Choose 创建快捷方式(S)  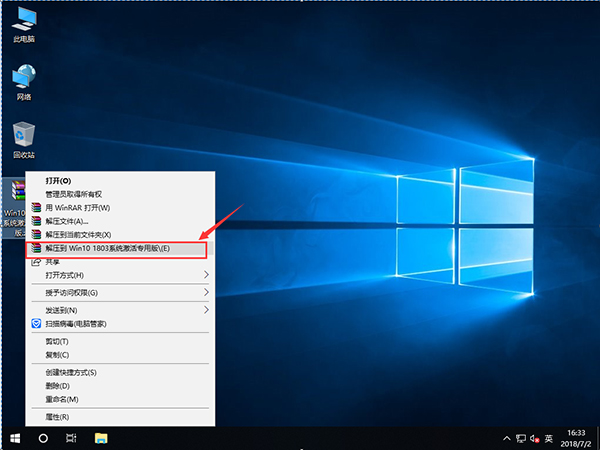coord(120,372)
